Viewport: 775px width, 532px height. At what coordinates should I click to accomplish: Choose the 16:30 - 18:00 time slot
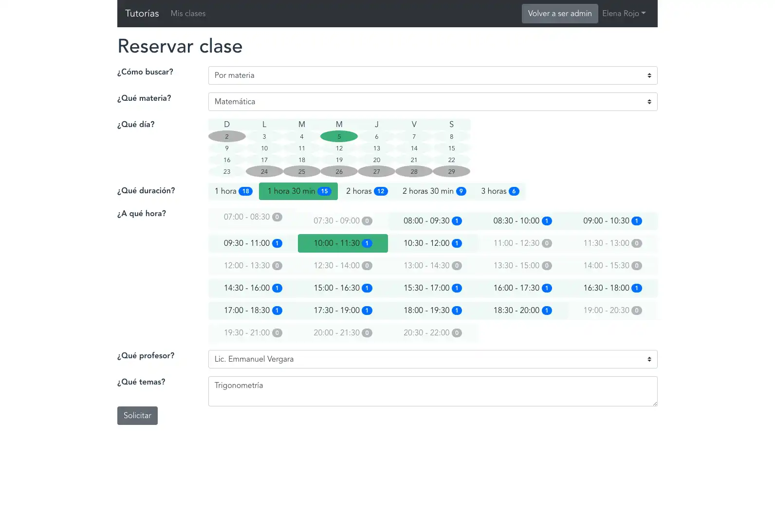613,288
